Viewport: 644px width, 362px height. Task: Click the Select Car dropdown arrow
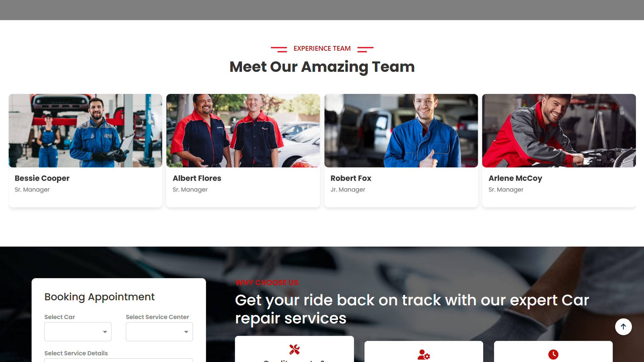[105, 332]
